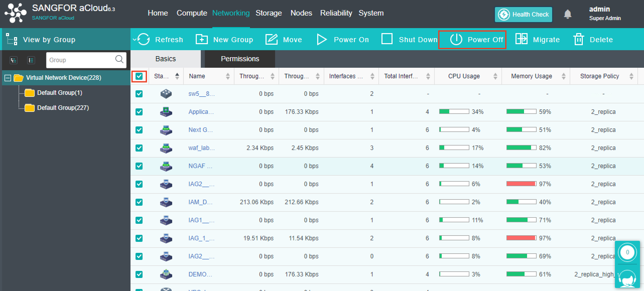Viewport: 644px width, 291px height.
Task: Click the device icon in the DEMO row
Action: point(166,274)
